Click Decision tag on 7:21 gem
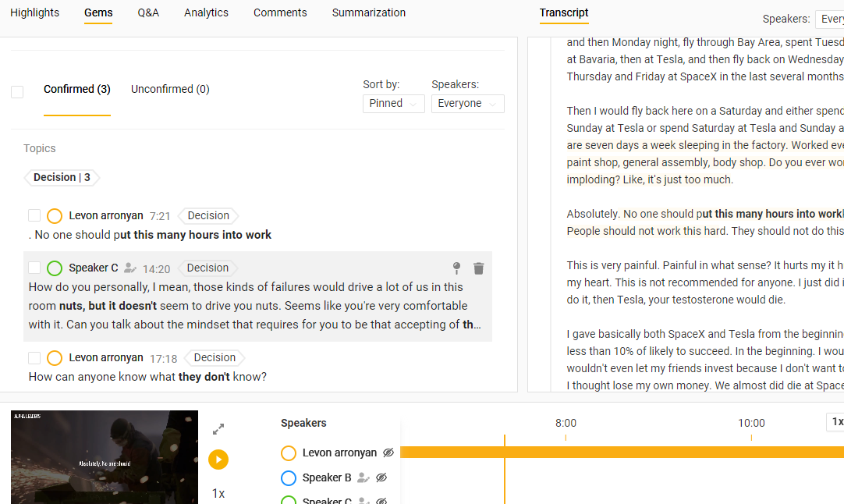The image size is (844, 504). 208,215
